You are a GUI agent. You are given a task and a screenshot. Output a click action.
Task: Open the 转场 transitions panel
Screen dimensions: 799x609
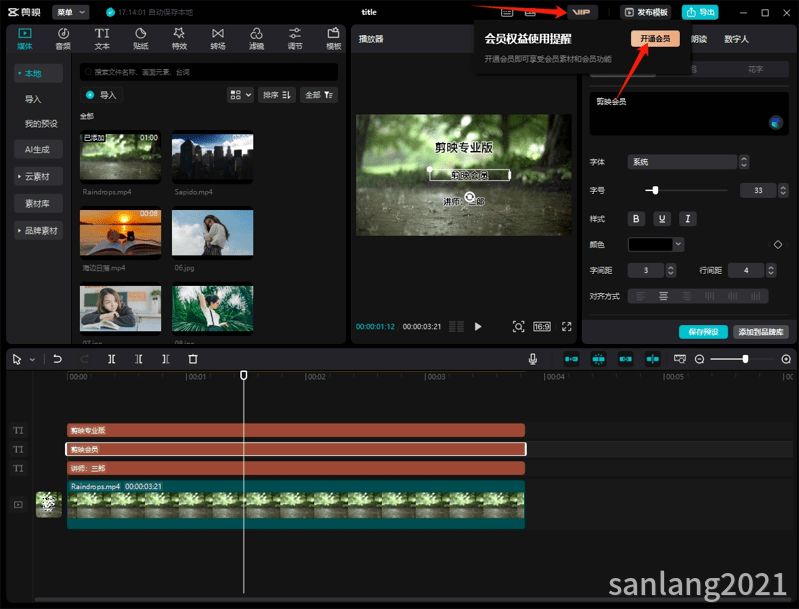(218, 39)
